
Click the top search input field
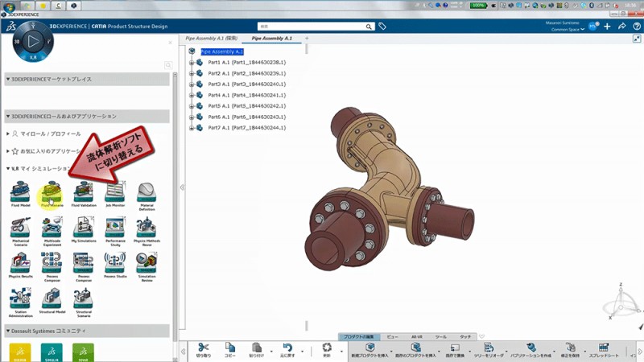(x=312, y=27)
